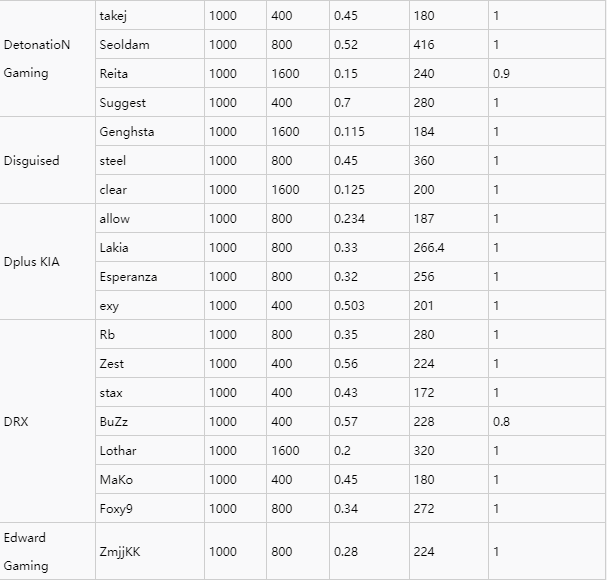Click the 'Foxy9' name cell
Image resolution: width=607 pixels, height=580 pixels.
pos(116,509)
